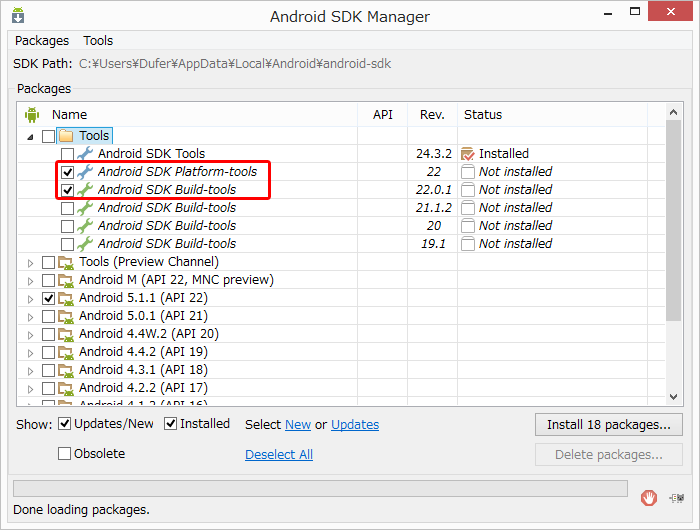Expand Android M (API 22, MNC preview)
The image size is (700, 530).
coord(30,281)
